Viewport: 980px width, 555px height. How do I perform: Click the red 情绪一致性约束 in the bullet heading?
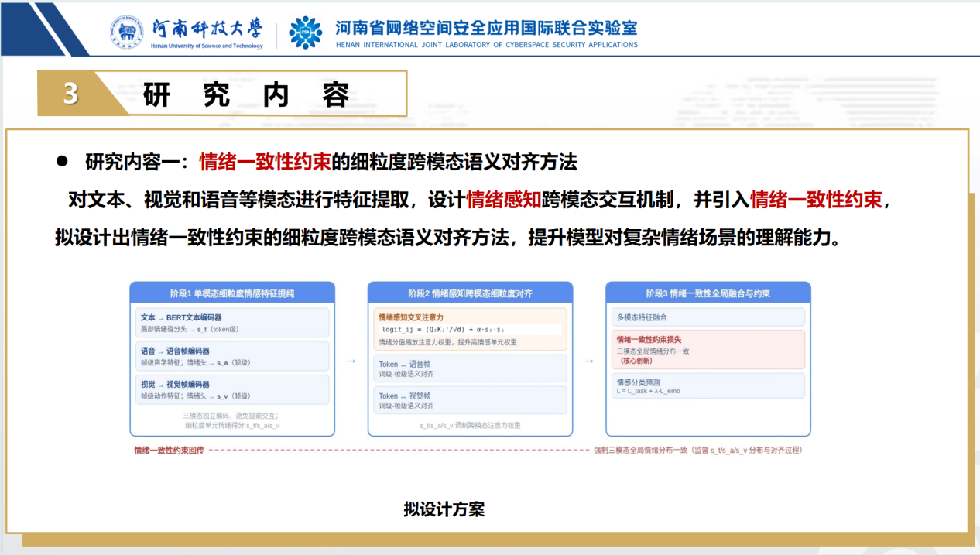[x=265, y=162]
